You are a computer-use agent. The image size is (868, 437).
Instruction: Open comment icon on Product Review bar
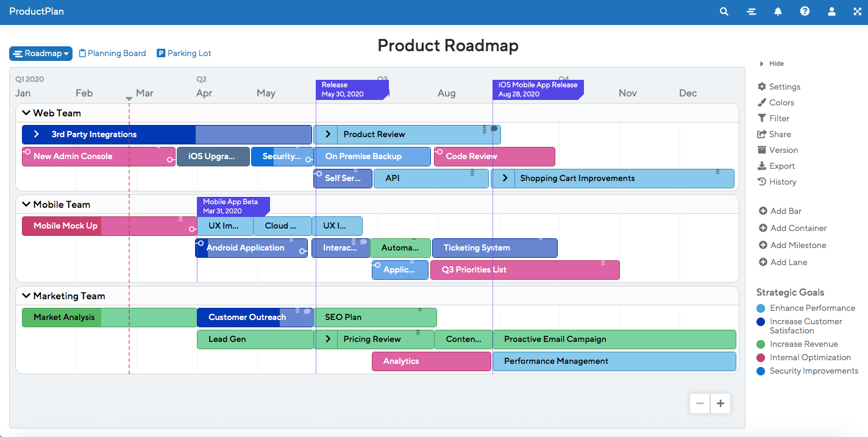[494, 129]
